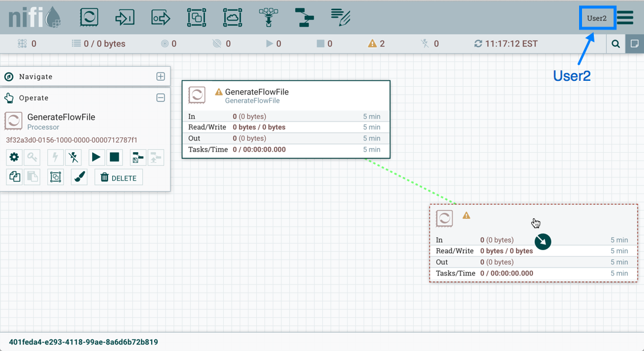Select the Input Port toolbar icon
This screenshot has width=644, height=351.
click(125, 17)
